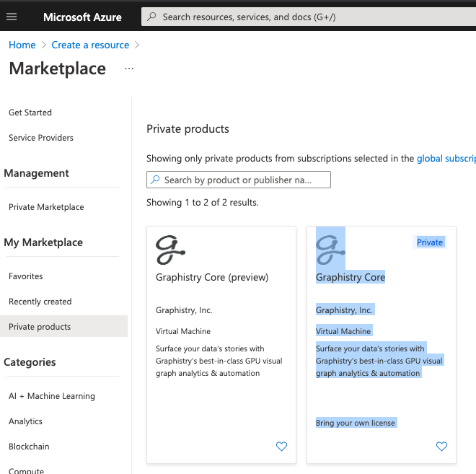Focus Search by product or publisher name field
This screenshot has width=476, height=474.
point(239,180)
